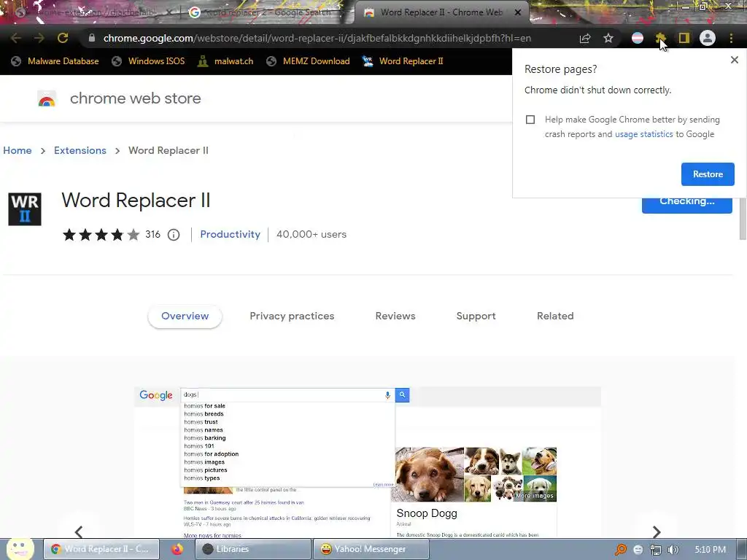747x560 pixels.
Task: Open the Productivity category link
Action: tap(230, 234)
